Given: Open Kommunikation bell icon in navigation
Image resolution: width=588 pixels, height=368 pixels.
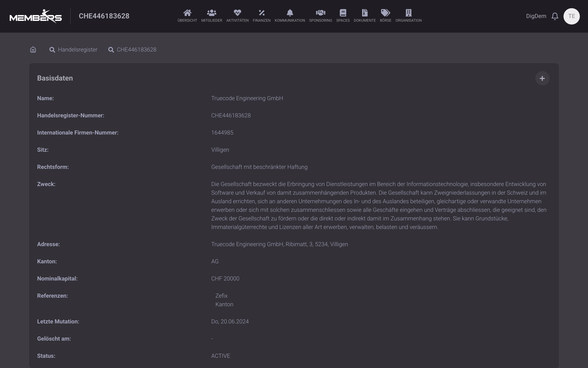Looking at the screenshot, I should coord(290,12).
